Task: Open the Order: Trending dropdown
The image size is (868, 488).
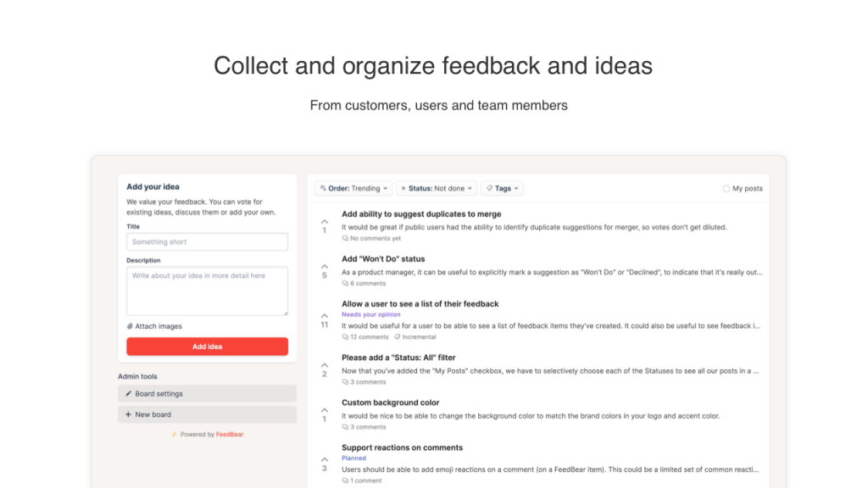Action: tap(353, 188)
